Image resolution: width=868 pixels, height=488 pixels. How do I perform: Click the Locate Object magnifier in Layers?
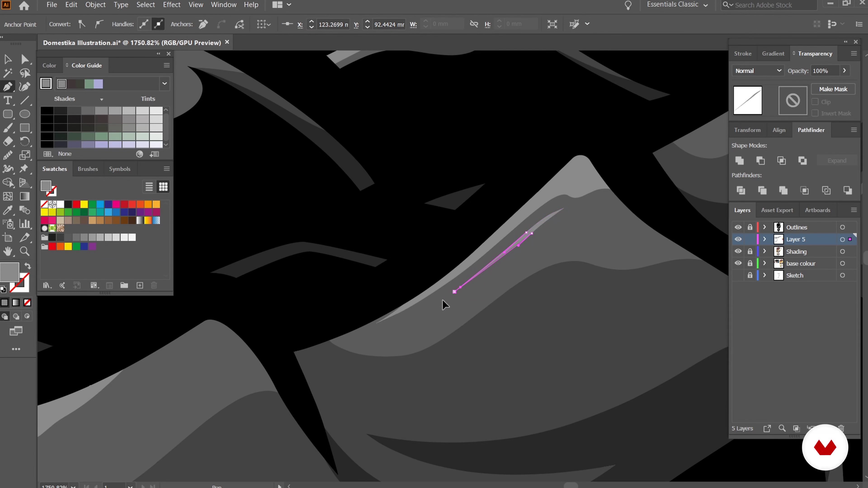[782, 428]
